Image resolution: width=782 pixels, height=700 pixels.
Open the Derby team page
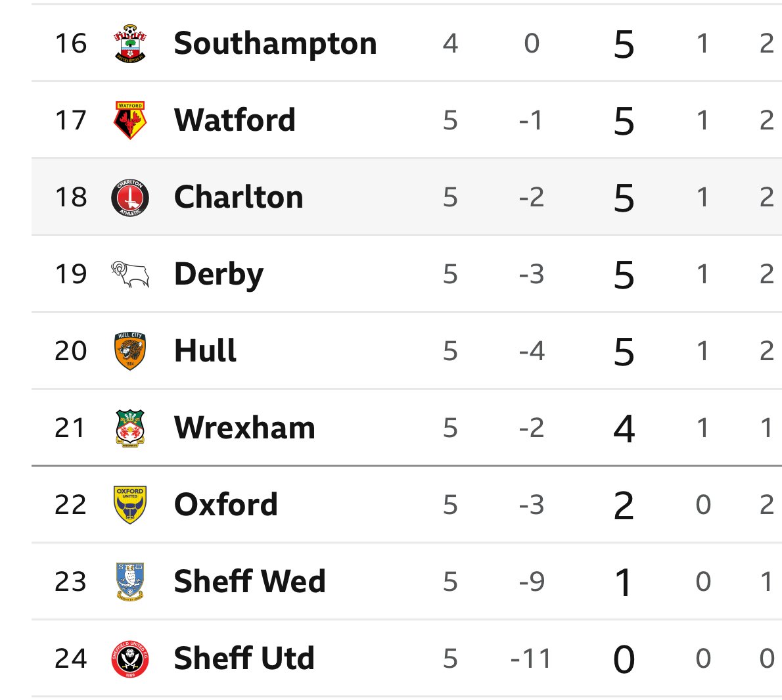tap(219, 274)
